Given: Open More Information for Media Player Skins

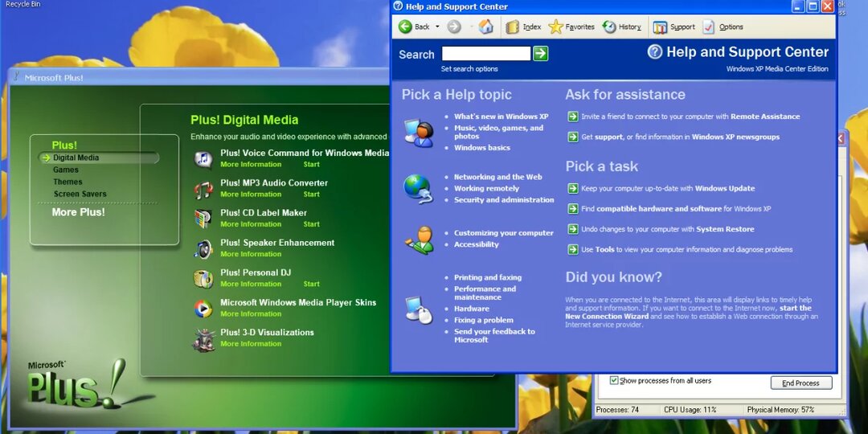Looking at the screenshot, I should coord(251,314).
